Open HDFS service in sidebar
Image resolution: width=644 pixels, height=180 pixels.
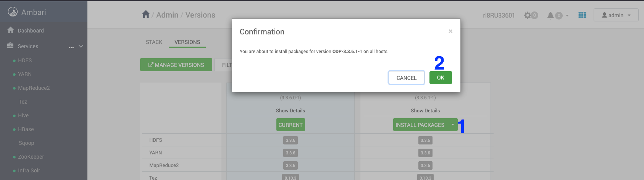point(25,60)
